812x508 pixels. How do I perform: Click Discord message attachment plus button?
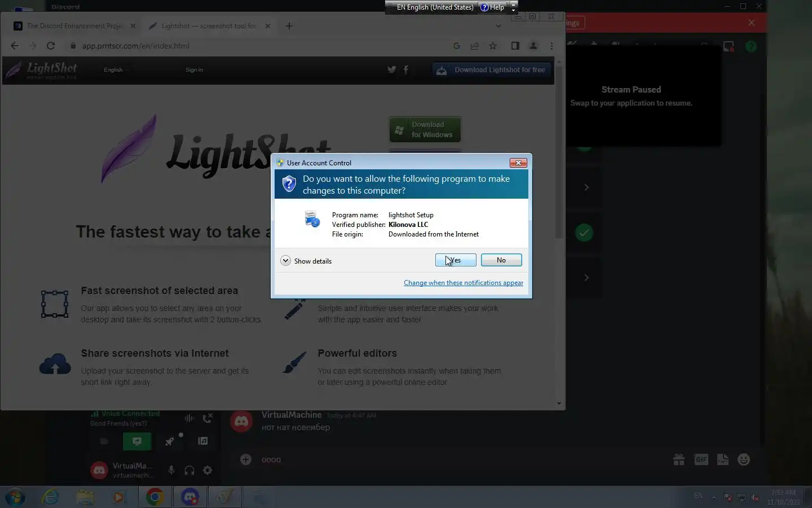246,459
